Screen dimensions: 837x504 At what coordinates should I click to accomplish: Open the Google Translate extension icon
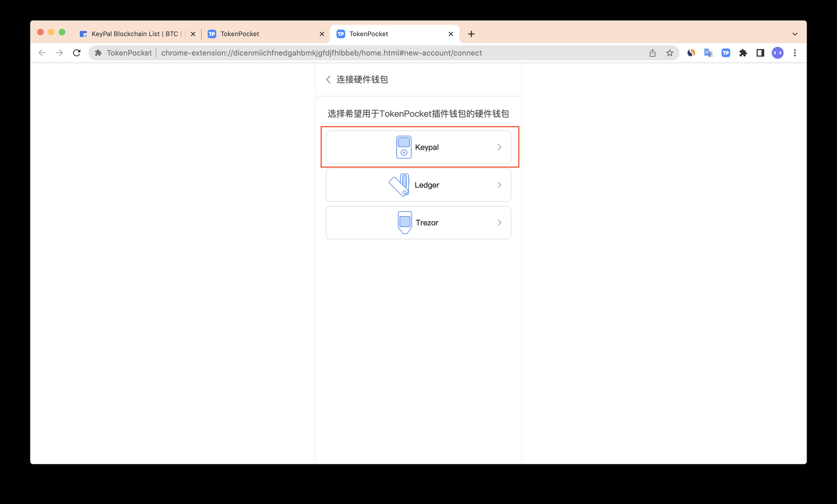[708, 53]
